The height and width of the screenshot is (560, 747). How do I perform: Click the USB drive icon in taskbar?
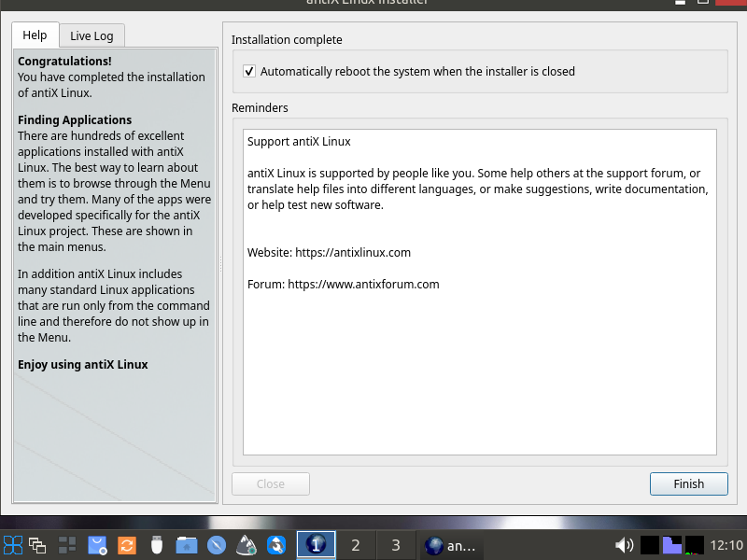tap(157, 545)
